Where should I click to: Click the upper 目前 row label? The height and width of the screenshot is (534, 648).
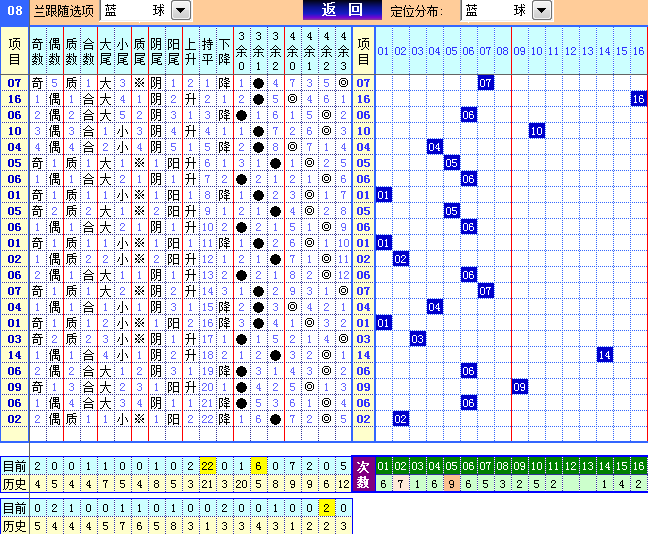pos(14,466)
